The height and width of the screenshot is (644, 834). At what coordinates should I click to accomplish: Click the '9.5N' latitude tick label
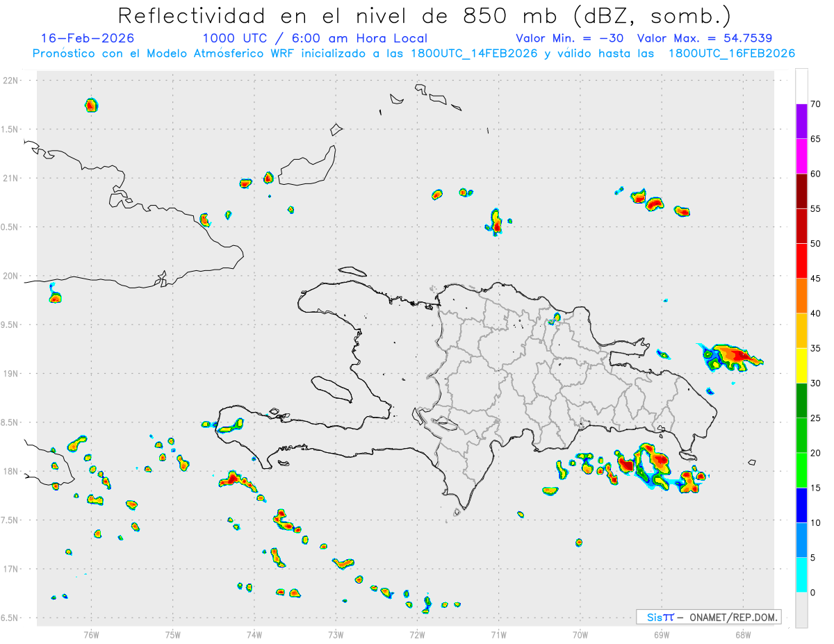pyautogui.click(x=10, y=325)
